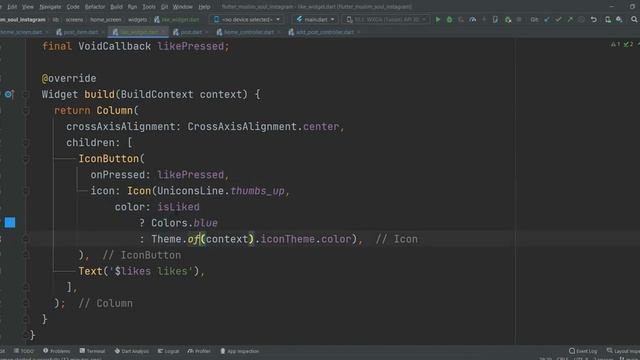Roll back changes with the undo arrow icon
This screenshot has width=640, height=360.
point(593,19)
